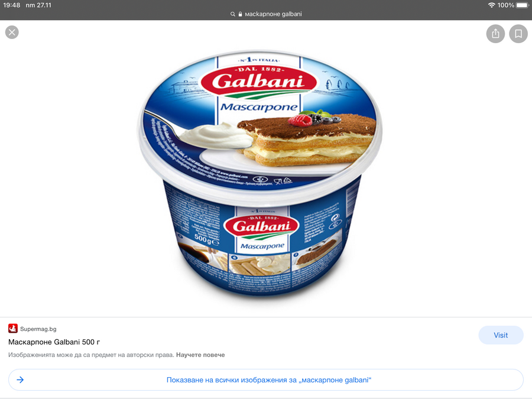
Task: Tap the Wi-Fi status icon
Action: click(491, 5)
